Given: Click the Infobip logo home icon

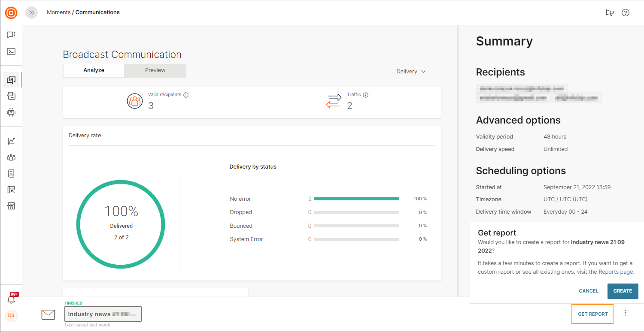Looking at the screenshot, I should [x=11, y=13].
